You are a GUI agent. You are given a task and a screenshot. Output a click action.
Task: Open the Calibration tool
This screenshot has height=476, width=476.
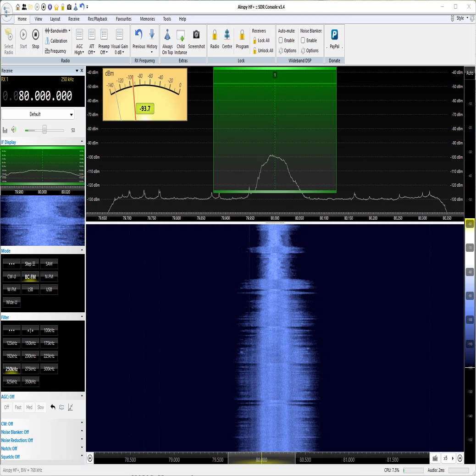pyautogui.click(x=56, y=41)
